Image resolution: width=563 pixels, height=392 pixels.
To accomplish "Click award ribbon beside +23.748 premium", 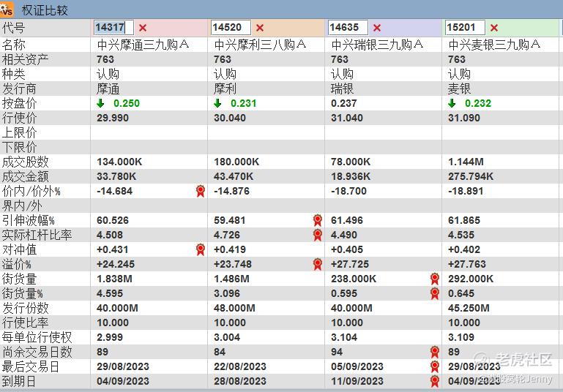I will coord(318,264).
